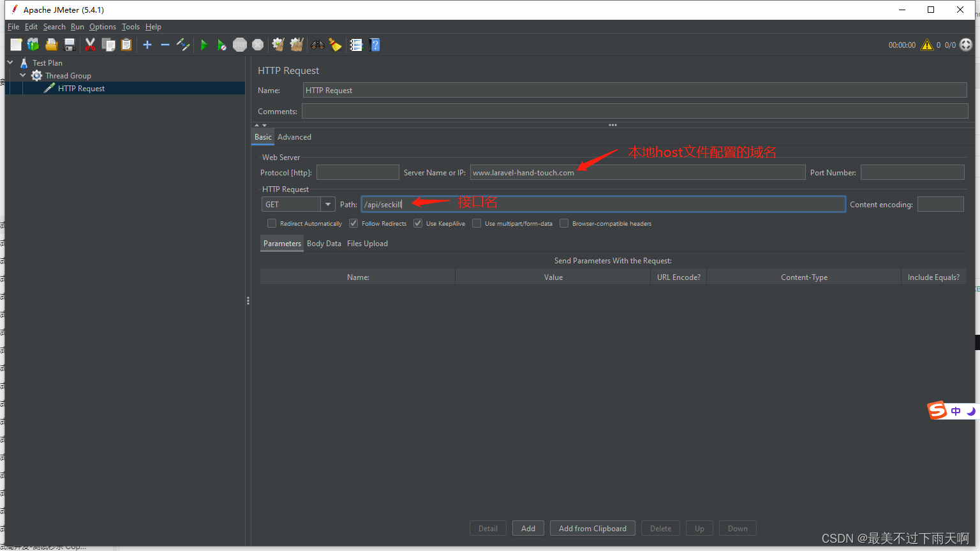Toggle Redirect Automatically checkbox

(272, 223)
